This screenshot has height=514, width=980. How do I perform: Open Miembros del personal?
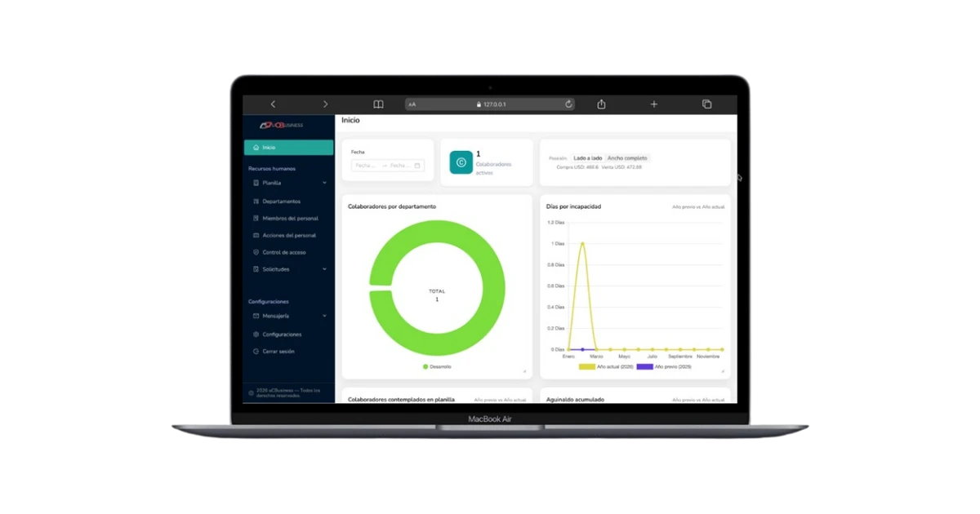tap(288, 219)
